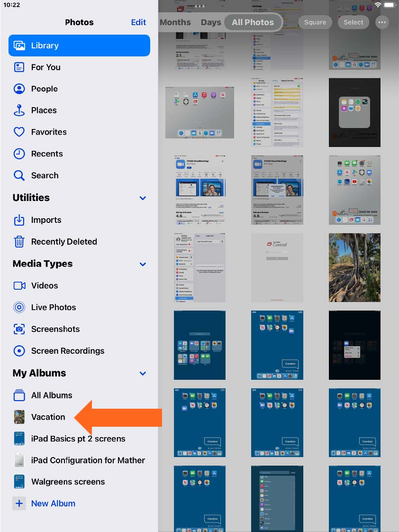The image size is (399, 532).
Task: Click the For You icon
Action: point(19,67)
